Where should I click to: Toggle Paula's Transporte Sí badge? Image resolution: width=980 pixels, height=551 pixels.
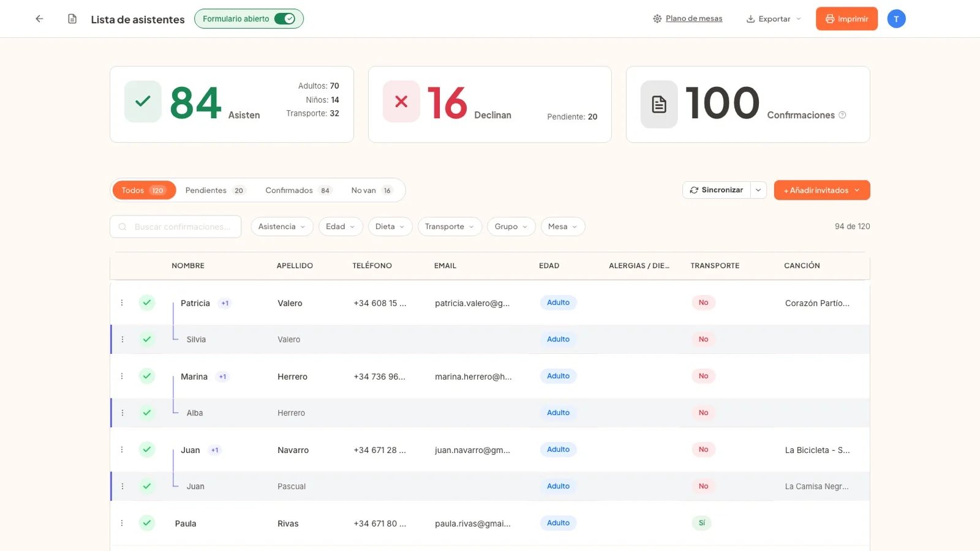tap(702, 523)
